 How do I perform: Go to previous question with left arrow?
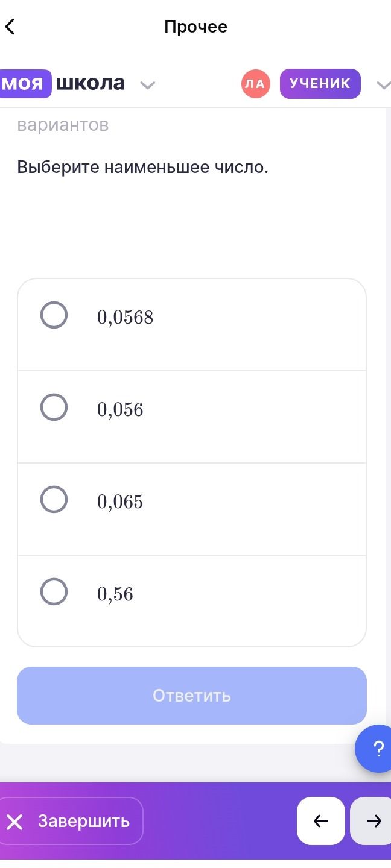[x=321, y=821]
